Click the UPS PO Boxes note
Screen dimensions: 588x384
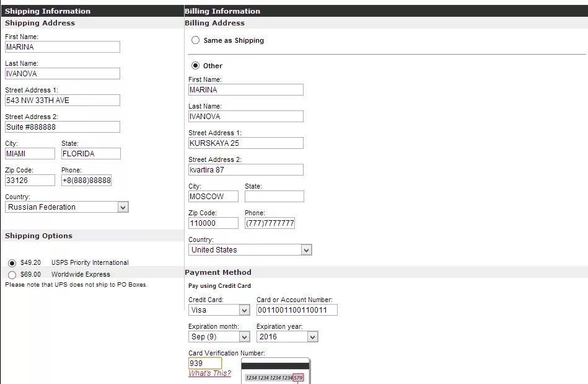[76, 285]
